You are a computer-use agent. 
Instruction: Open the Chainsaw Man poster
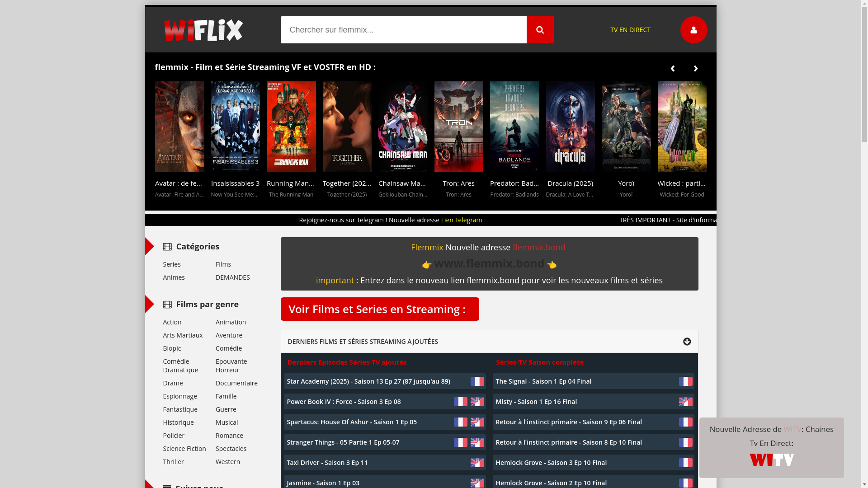click(403, 127)
